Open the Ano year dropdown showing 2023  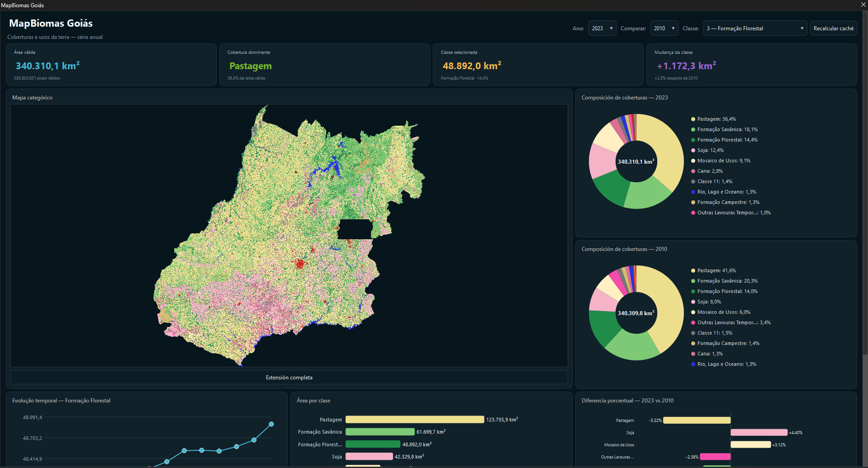click(602, 28)
